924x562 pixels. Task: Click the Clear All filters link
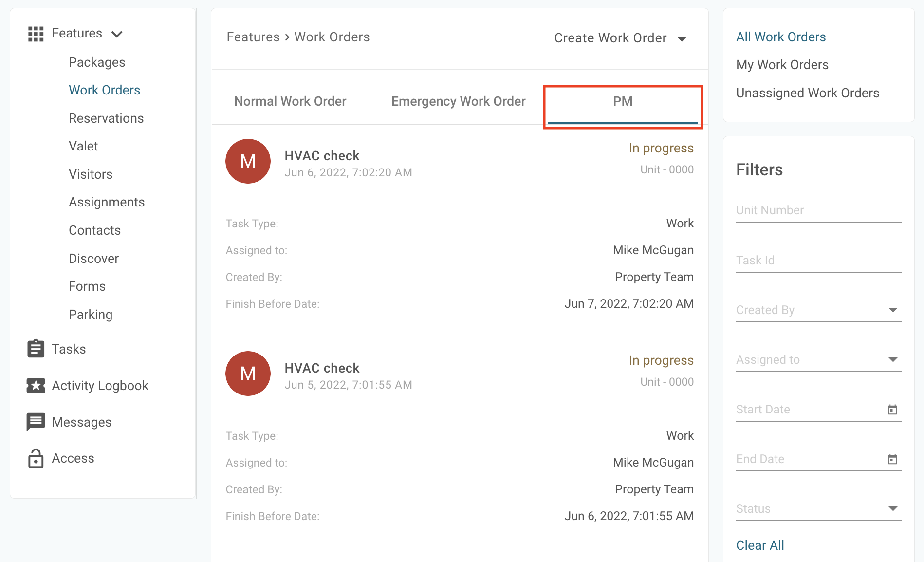pos(760,545)
